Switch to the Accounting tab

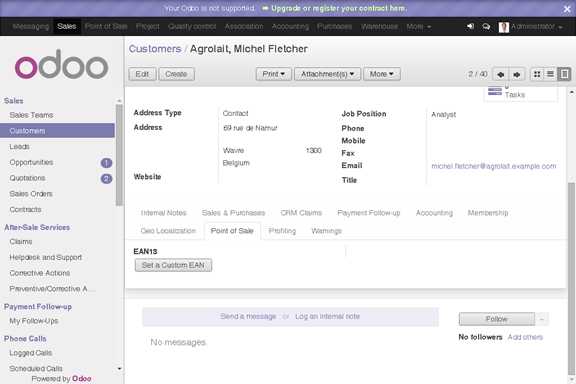[x=434, y=213]
